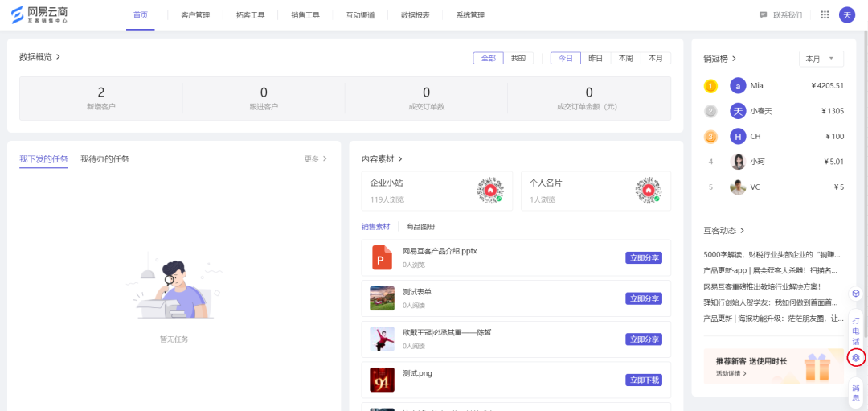Click the 联系我们 chat icon
This screenshot has height=411, width=868.
764,15
